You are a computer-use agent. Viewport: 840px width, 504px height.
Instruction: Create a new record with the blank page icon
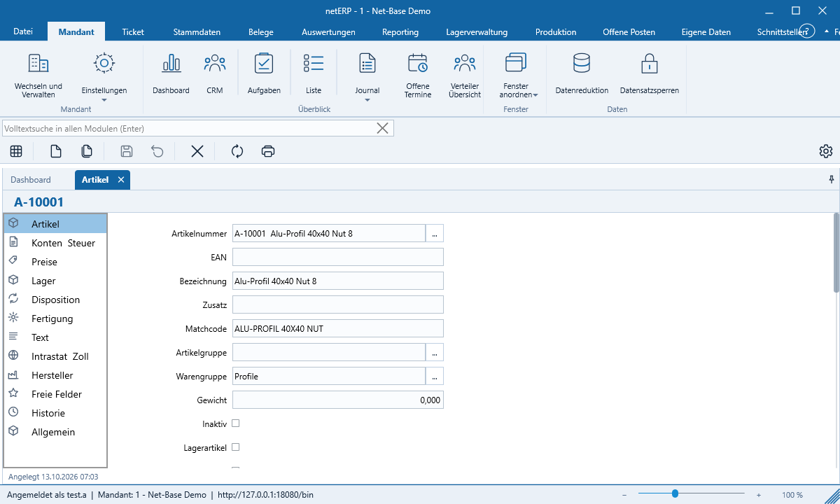click(x=56, y=151)
